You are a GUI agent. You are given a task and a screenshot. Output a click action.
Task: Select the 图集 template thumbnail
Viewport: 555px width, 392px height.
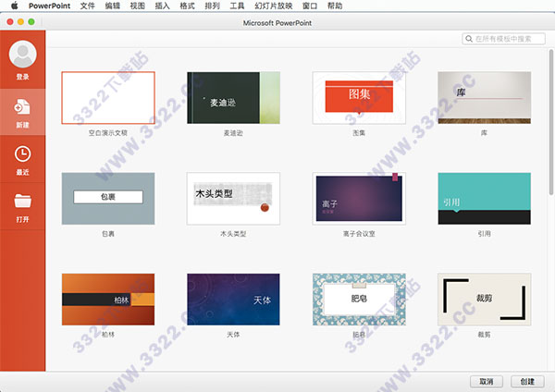click(x=359, y=98)
